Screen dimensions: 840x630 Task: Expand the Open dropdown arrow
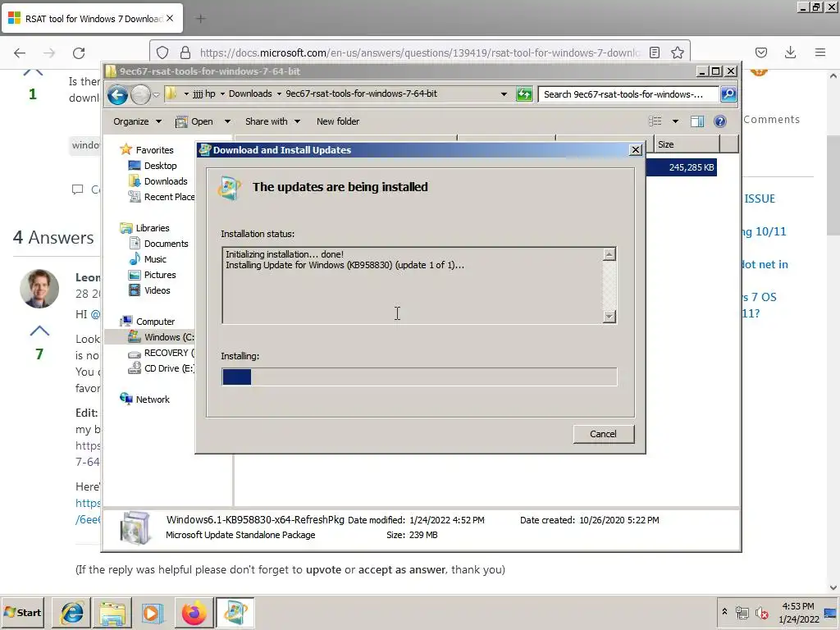227,121
